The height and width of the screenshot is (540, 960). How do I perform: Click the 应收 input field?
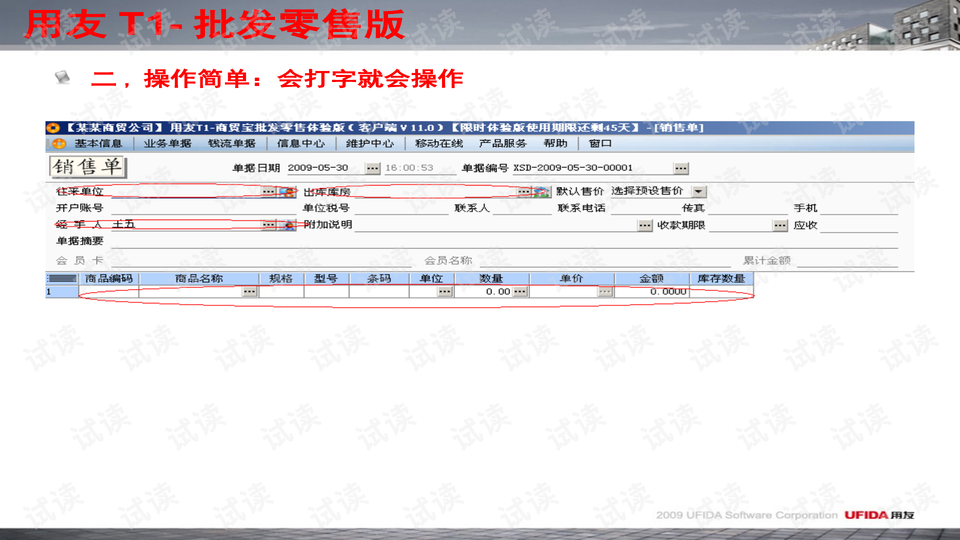pos(858,225)
